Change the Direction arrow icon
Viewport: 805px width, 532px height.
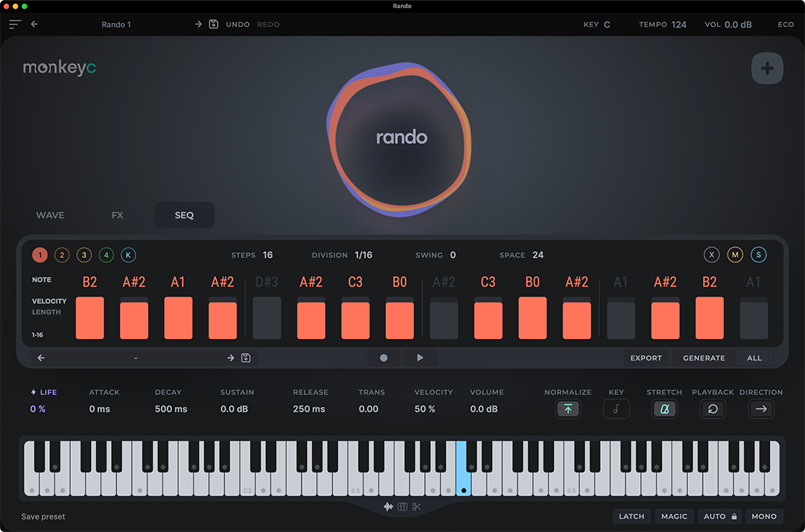[761, 409]
